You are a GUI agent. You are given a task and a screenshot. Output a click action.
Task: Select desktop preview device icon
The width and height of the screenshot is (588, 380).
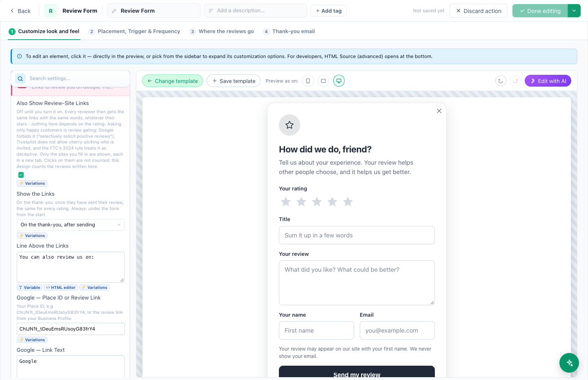click(339, 81)
